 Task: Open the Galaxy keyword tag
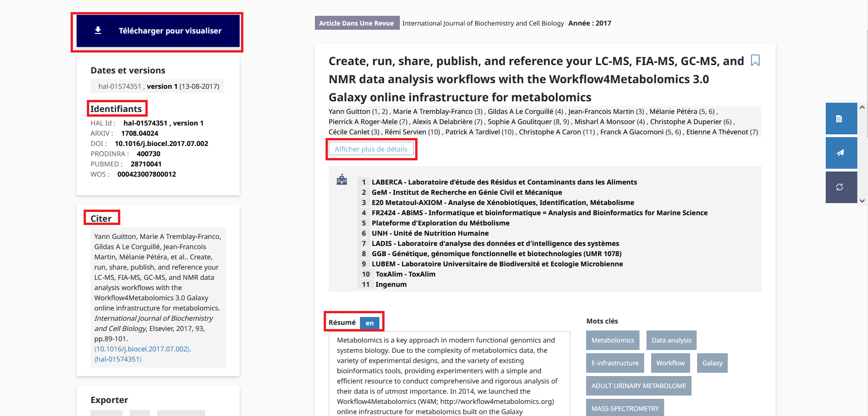[x=712, y=363]
